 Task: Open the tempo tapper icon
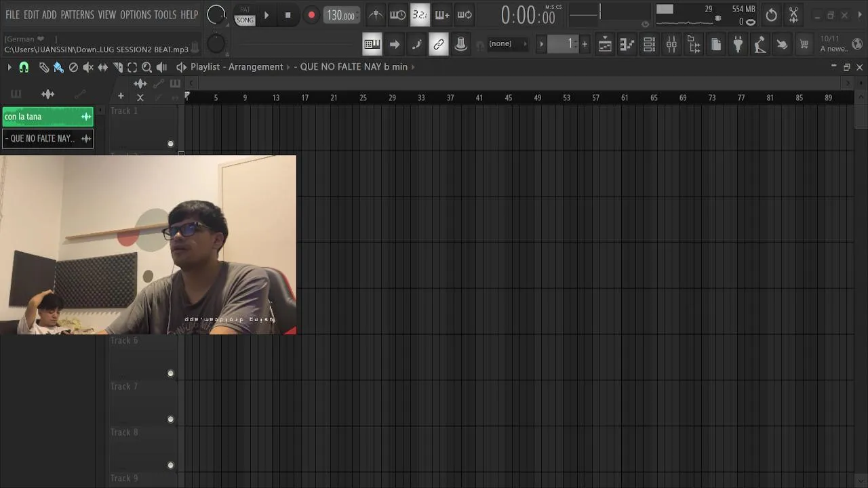point(760,45)
